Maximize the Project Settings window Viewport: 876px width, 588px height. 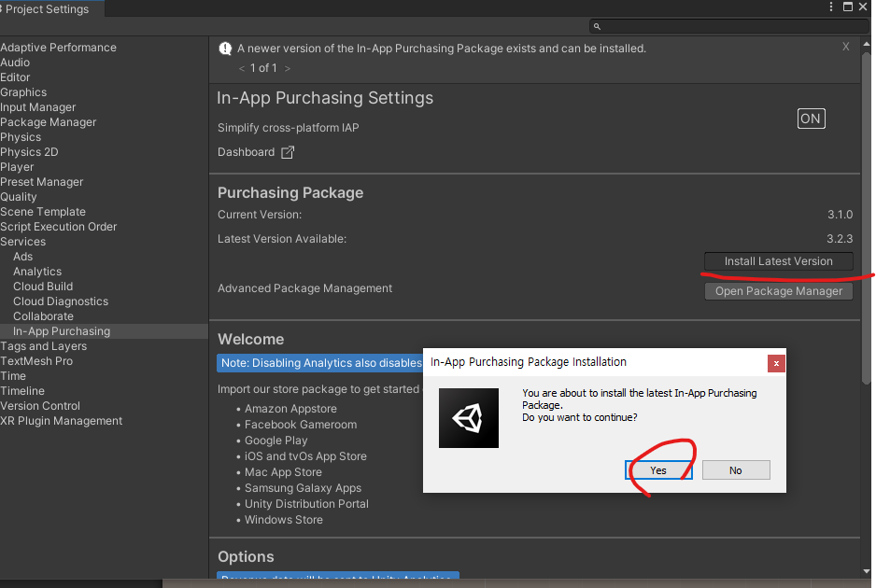[x=847, y=7]
